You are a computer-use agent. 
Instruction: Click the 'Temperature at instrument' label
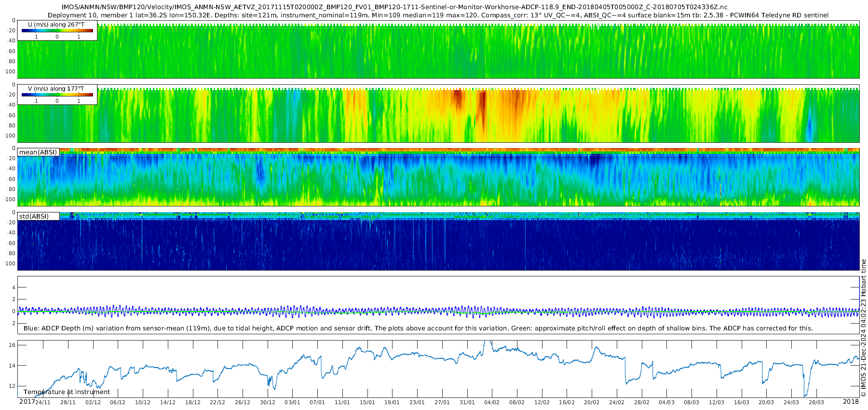tap(67, 392)
